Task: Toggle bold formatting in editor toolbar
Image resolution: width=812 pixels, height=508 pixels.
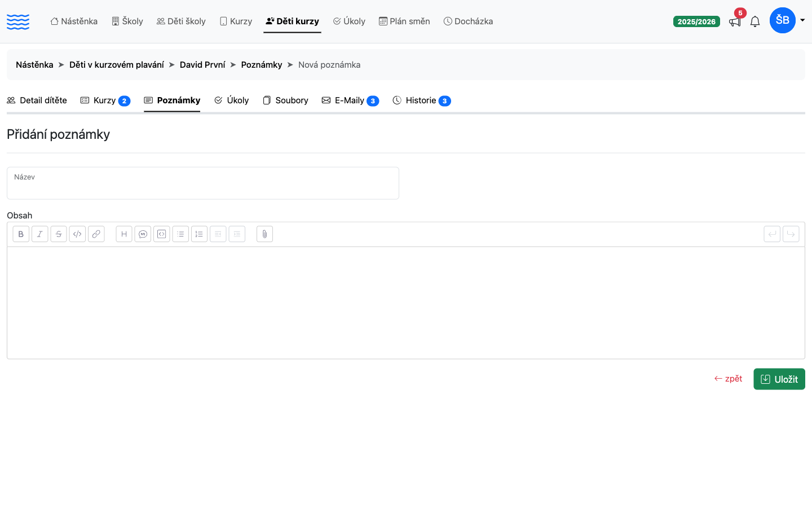Action: [21, 234]
